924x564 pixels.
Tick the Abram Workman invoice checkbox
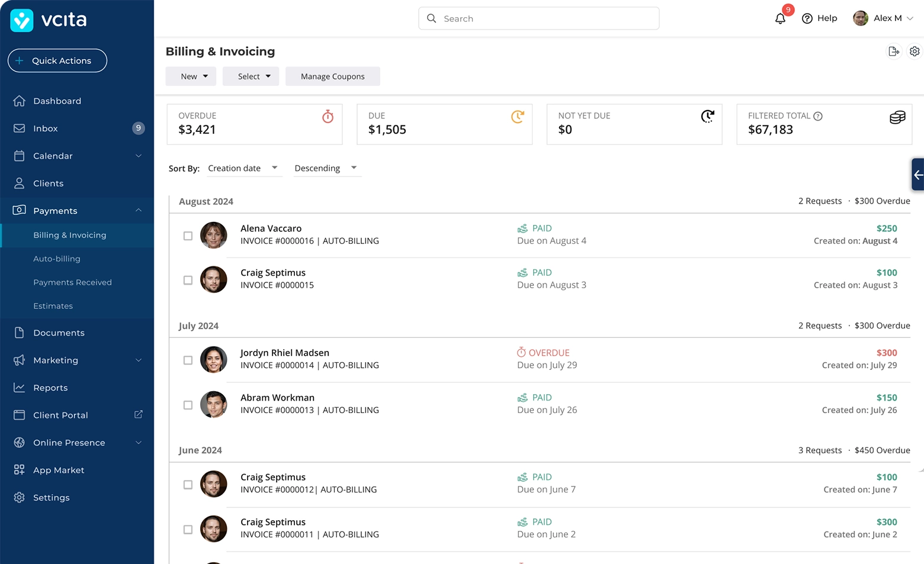188,405
